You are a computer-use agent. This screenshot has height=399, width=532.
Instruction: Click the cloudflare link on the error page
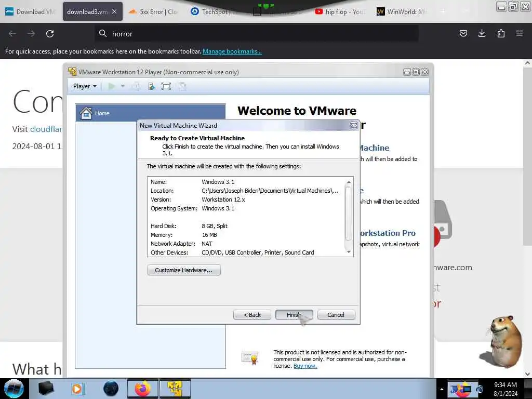[46, 129]
